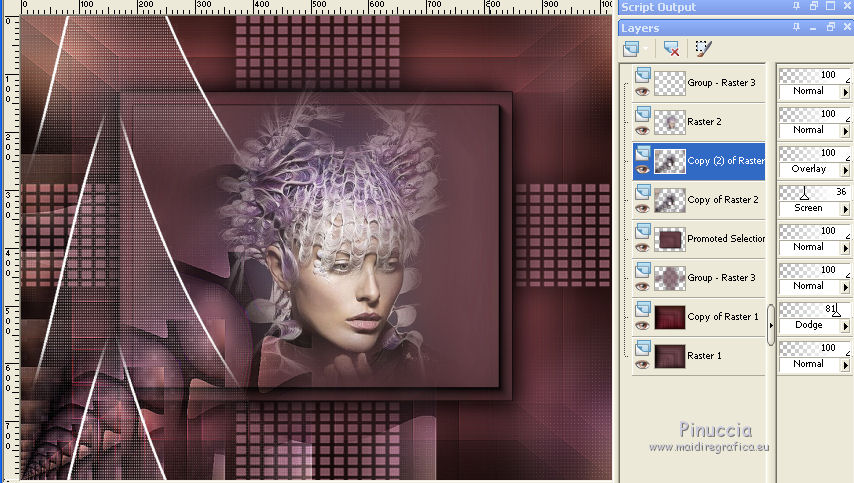Viewport: 854px width, 483px height.
Task: Hide the topmost Group - Raster 3 layer
Action: pos(643,91)
